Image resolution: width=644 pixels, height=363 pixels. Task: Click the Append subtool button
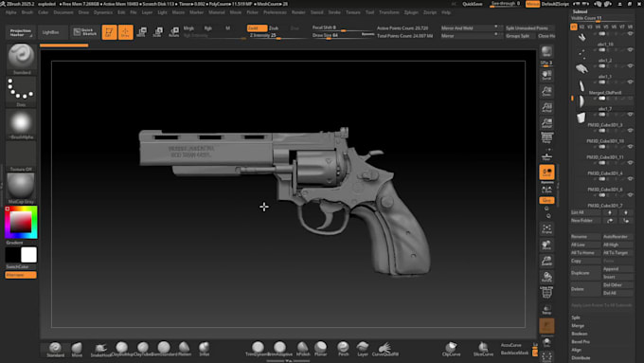tap(617, 269)
